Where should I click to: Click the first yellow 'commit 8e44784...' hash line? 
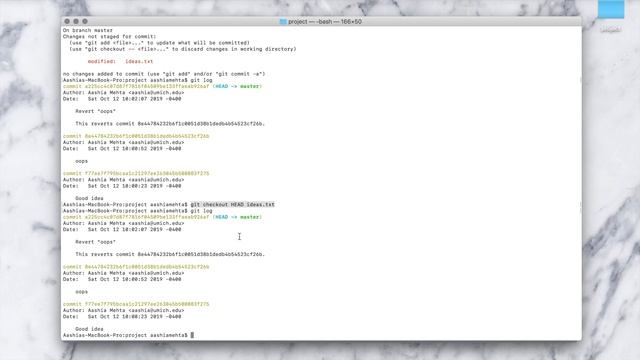pyautogui.click(x=136, y=136)
